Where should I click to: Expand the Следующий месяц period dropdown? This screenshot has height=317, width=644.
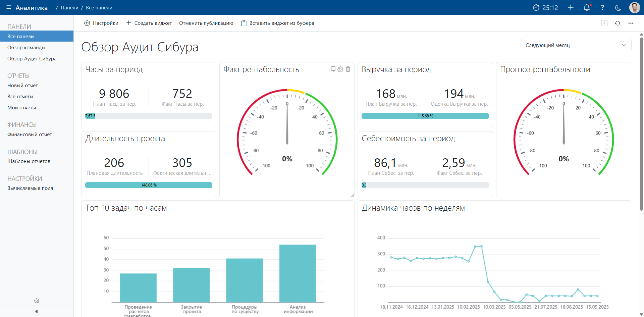pos(624,45)
